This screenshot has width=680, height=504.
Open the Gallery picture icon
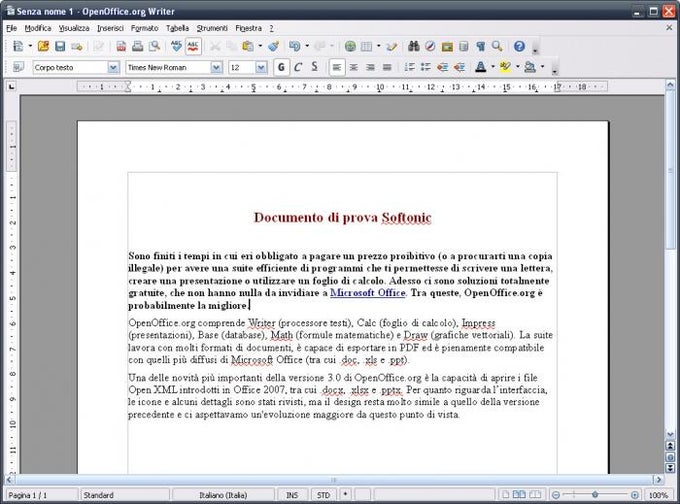point(447,46)
